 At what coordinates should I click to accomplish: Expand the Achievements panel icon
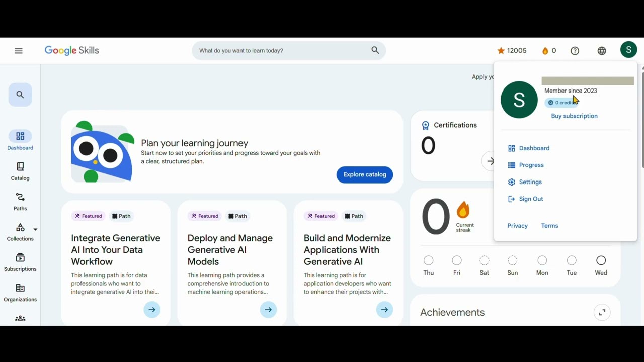(x=602, y=312)
